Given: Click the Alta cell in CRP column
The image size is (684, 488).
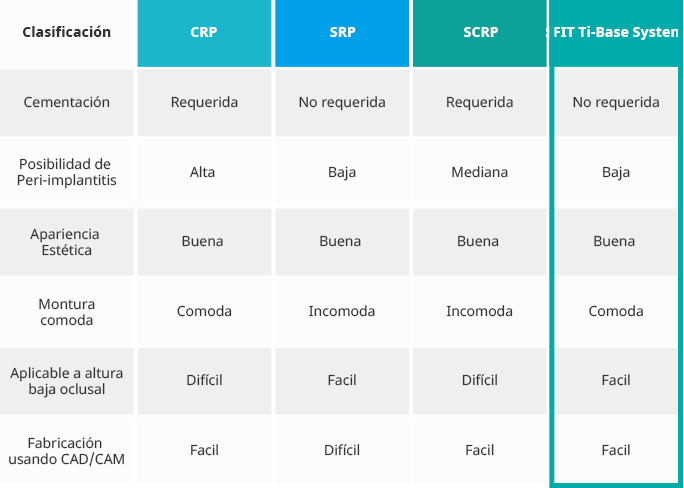Looking at the screenshot, I should click(203, 172).
